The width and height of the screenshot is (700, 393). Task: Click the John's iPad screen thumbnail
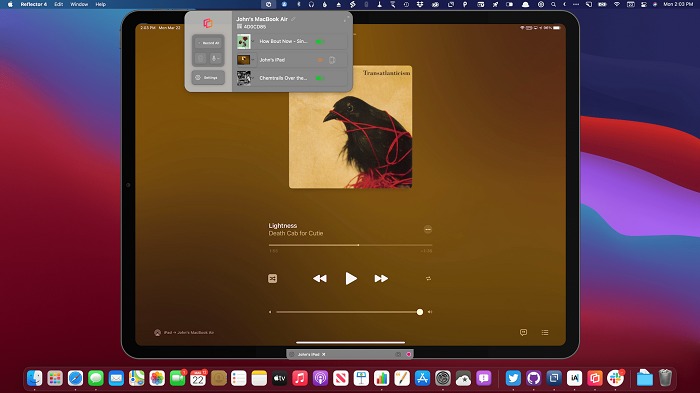coord(243,59)
